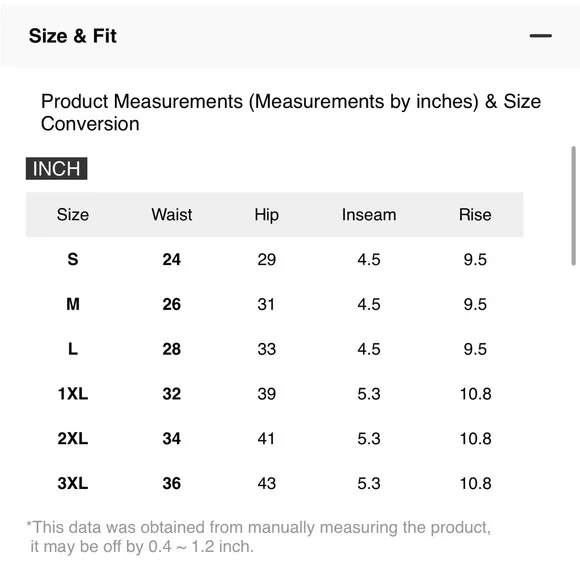Select the 3XL size row label
This screenshot has height=580, width=580.
click(73, 483)
